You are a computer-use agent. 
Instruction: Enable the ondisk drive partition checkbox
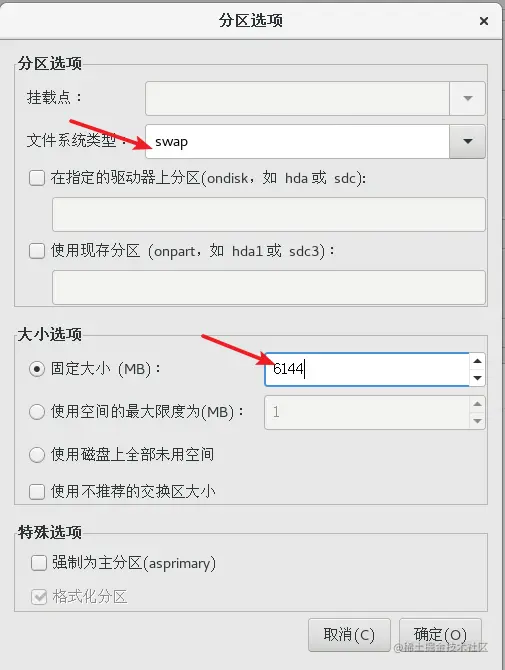point(37,178)
